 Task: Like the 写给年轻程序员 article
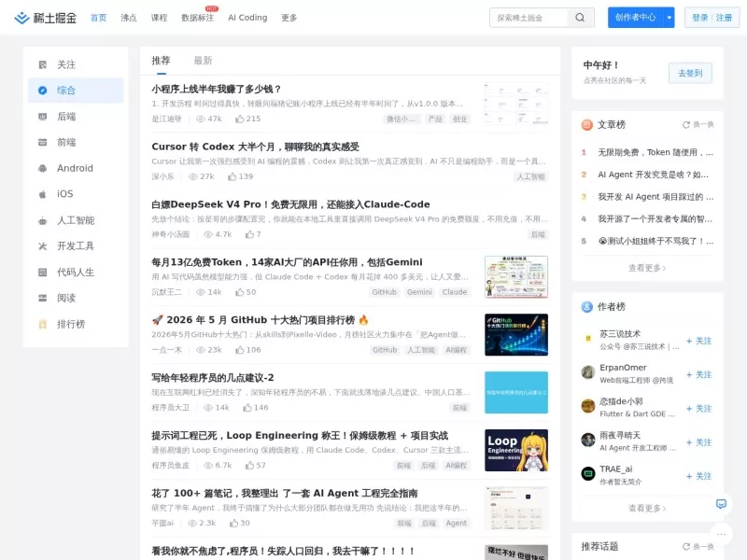247,408
